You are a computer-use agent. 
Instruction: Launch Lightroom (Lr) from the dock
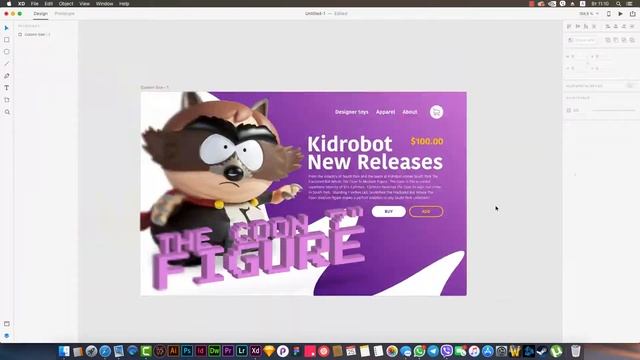point(242,351)
